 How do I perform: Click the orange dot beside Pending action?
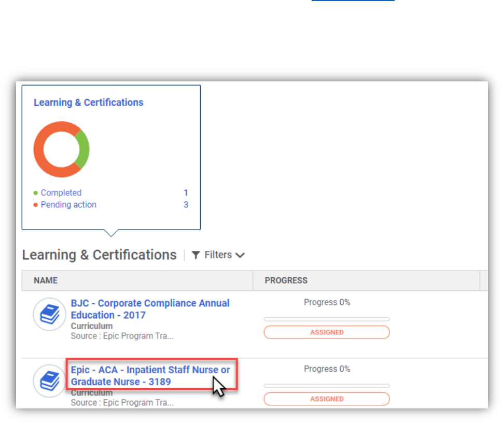point(36,205)
